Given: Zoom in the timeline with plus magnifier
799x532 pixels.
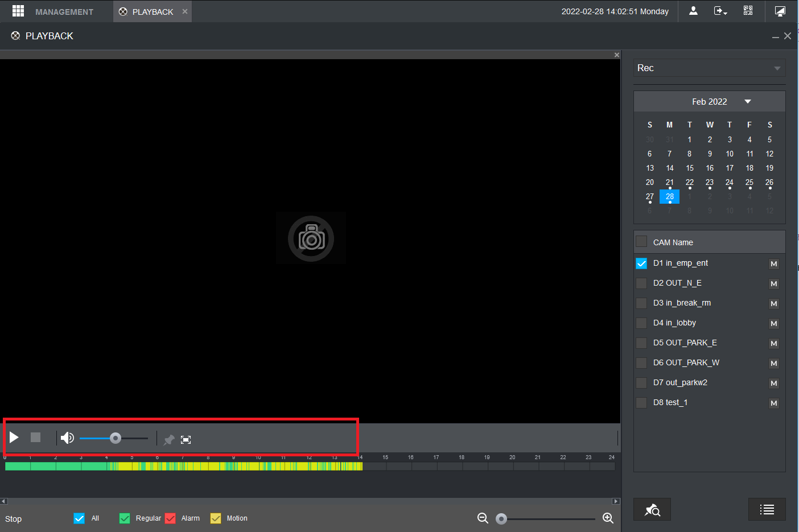Looking at the screenshot, I should pyautogui.click(x=608, y=518).
